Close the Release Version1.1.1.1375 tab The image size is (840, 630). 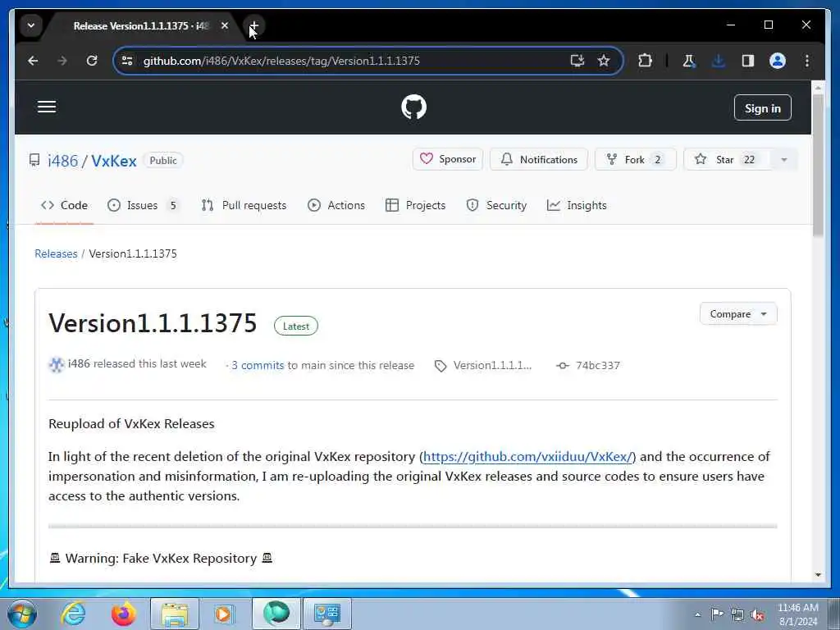tap(225, 25)
